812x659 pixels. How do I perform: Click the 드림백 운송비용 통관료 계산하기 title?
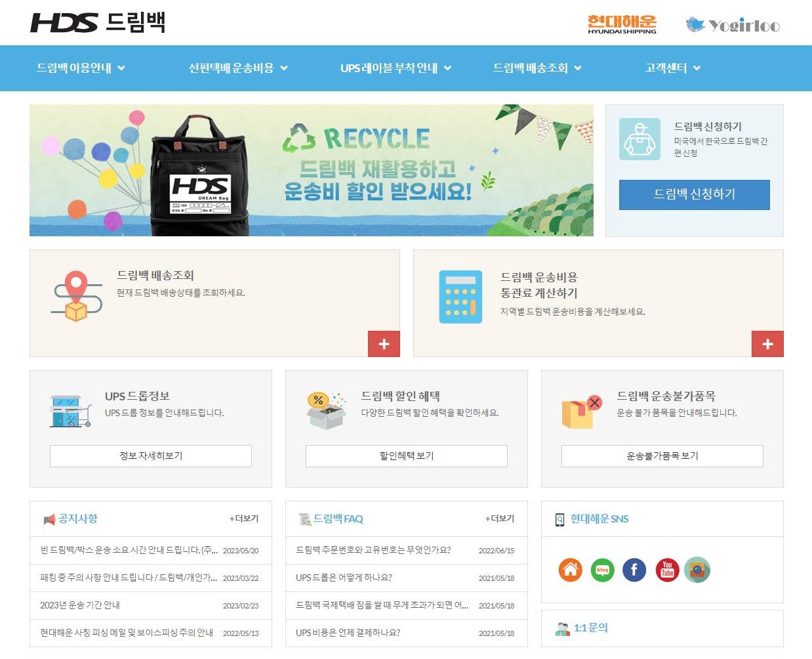[539, 285]
